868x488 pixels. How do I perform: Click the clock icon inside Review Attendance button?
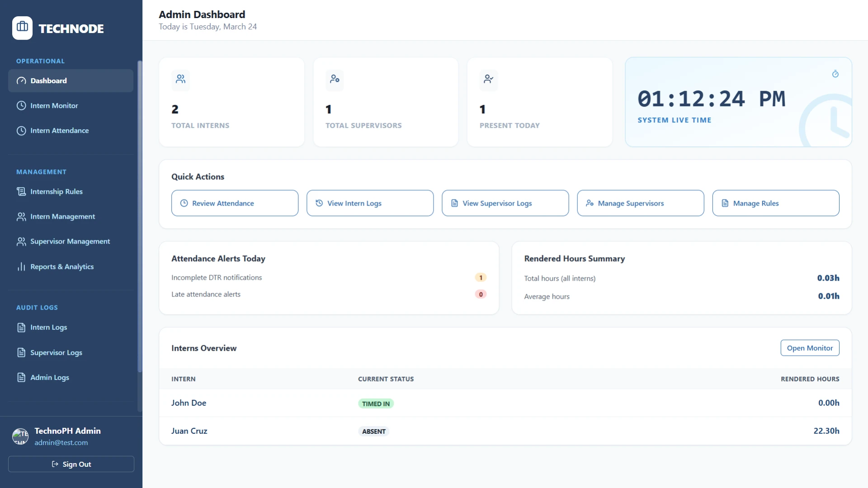click(x=184, y=203)
